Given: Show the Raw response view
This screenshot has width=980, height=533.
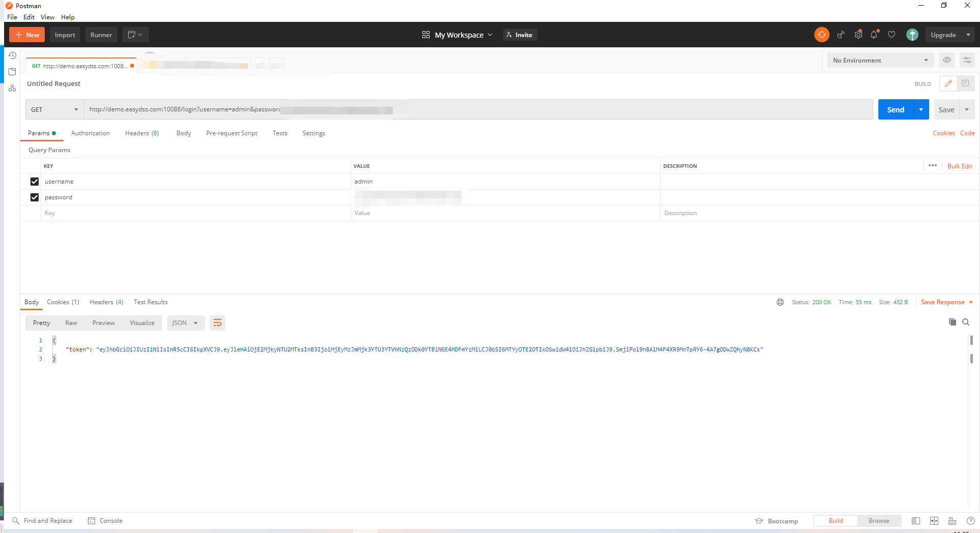Looking at the screenshot, I should (x=71, y=323).
